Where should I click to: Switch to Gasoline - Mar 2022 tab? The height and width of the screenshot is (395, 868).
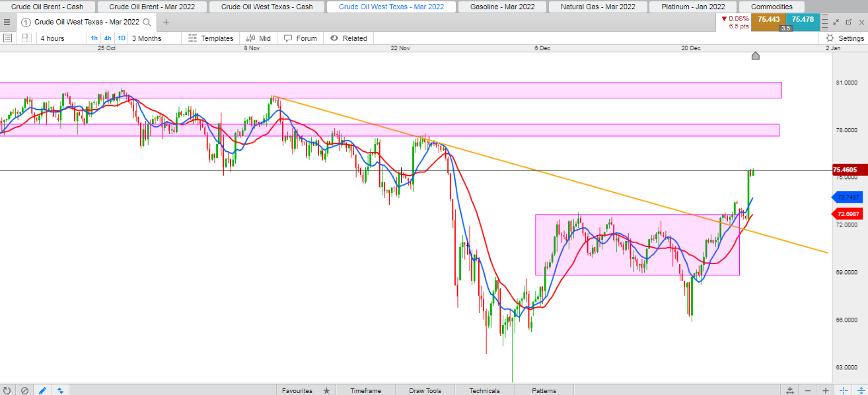click(502, 7)
